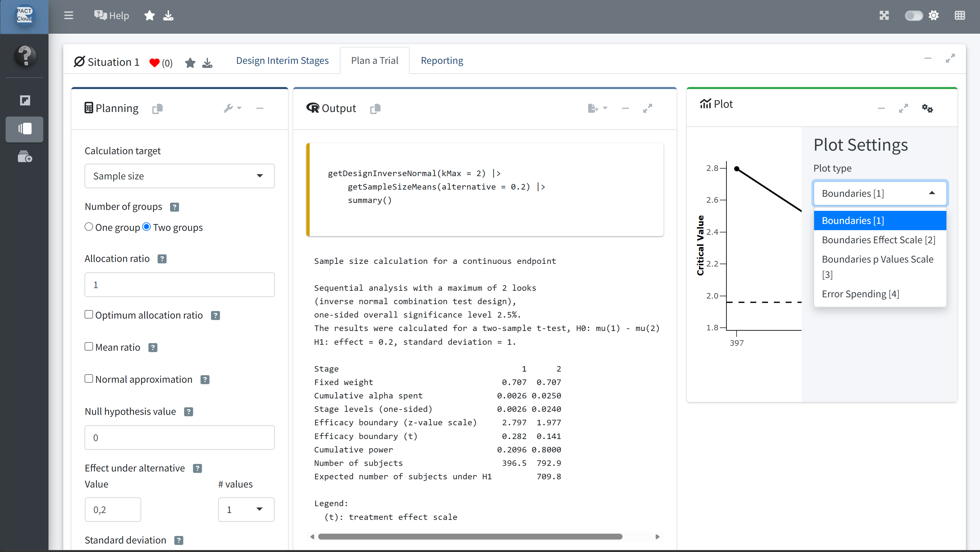This screenshot has width=980, height=552.
Task: Click the Situation 1 title
Action: point(113,62)
